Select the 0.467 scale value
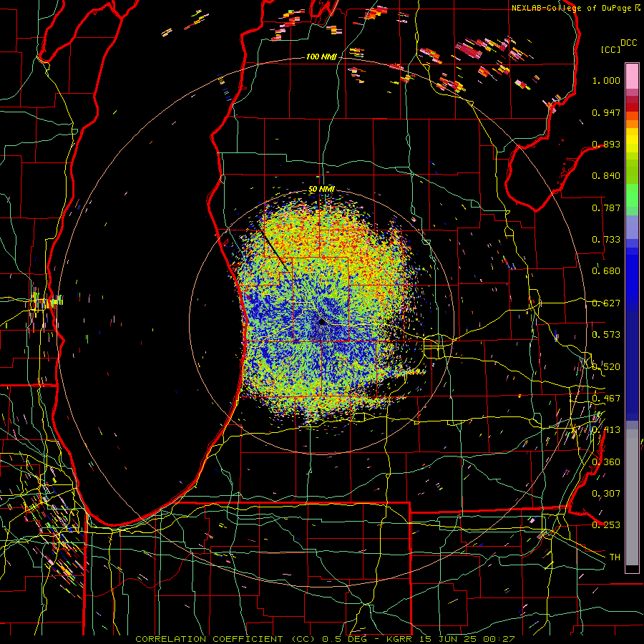This screenshot has height=644, width=644. 606,399
